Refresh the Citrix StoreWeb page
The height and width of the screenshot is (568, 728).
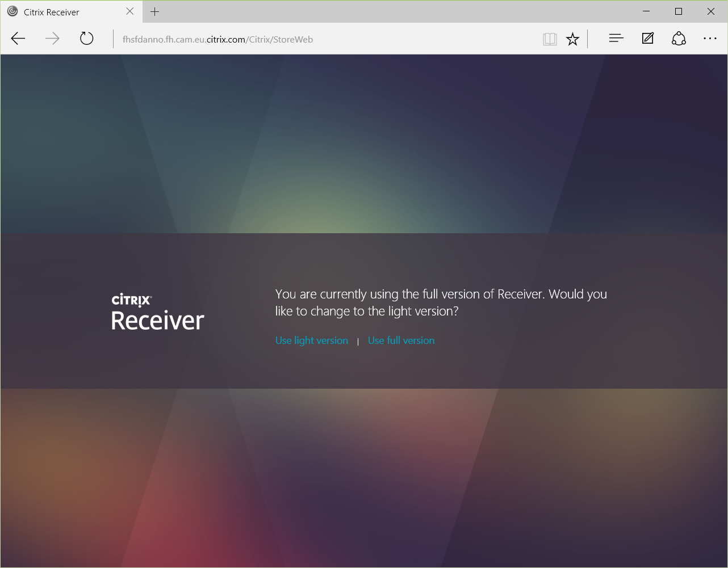tap(86, 39)
